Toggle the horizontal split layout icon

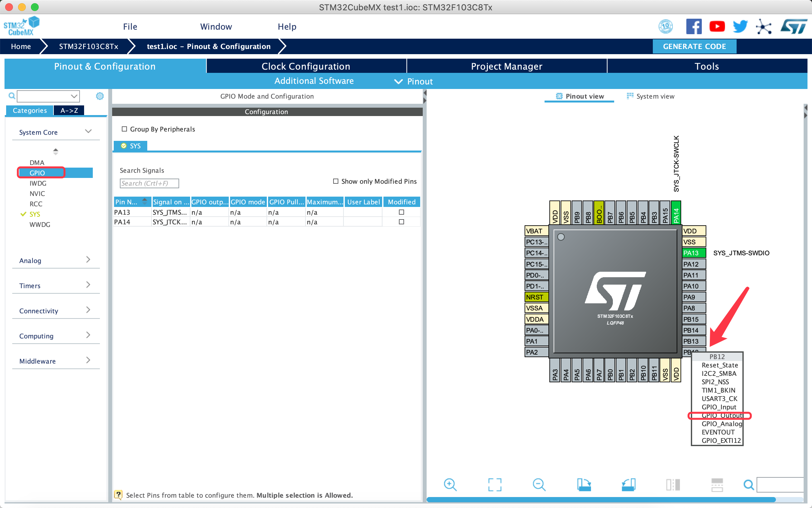click(717, 485)
